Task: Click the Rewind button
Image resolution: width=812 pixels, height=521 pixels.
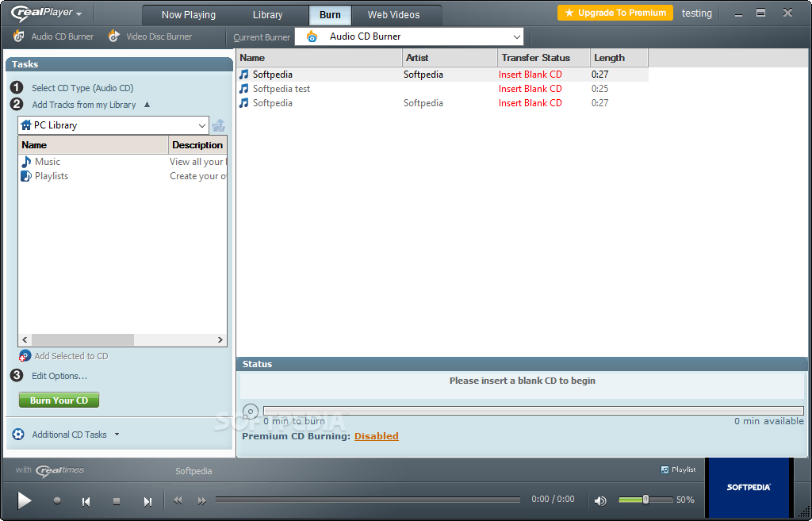Action: coord(178,500)
